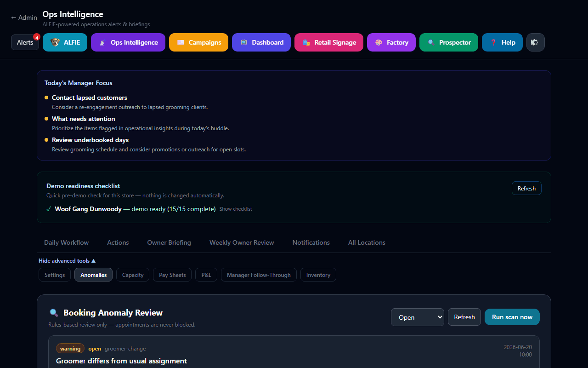Image resolution: width=588 pixels, height=368 pixels.
Task: Open the Alerts button with badge
Action: tap(25, 42)
